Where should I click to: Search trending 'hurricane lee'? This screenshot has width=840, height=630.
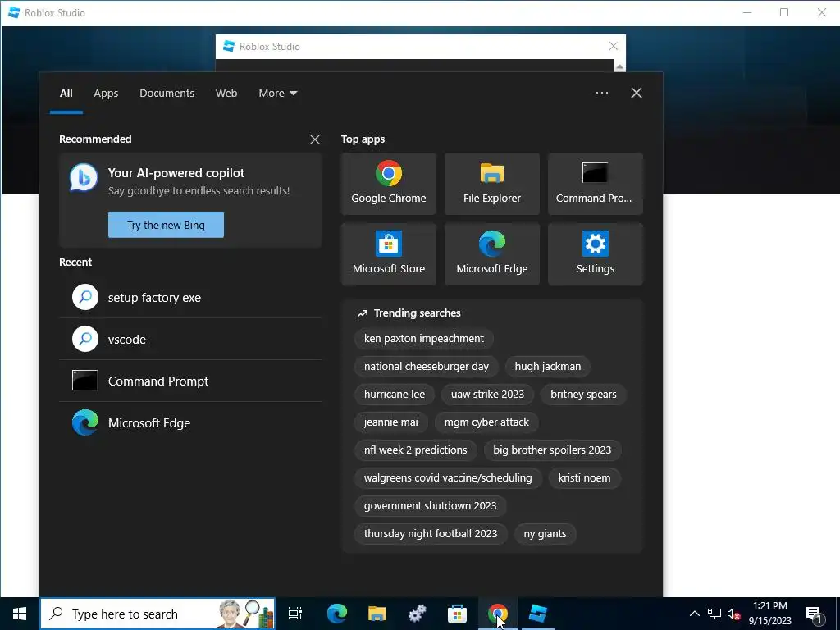[x=395, y=395]
